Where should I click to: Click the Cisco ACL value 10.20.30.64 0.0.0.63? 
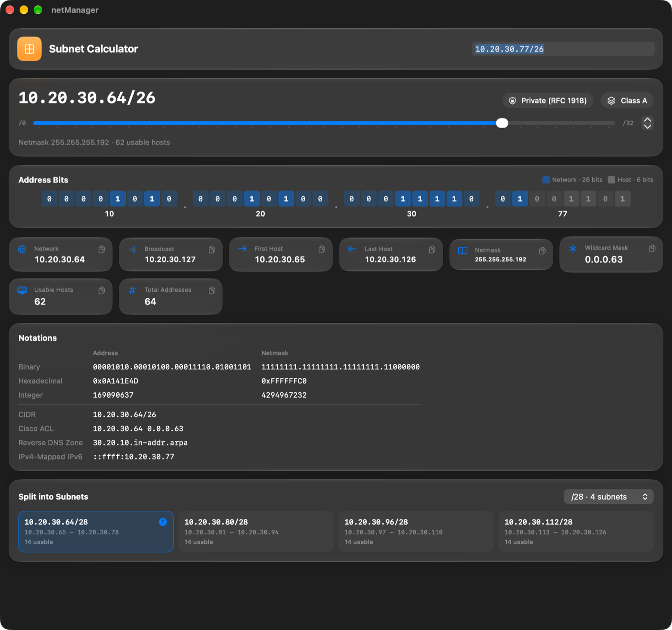(x=138, y=429)
